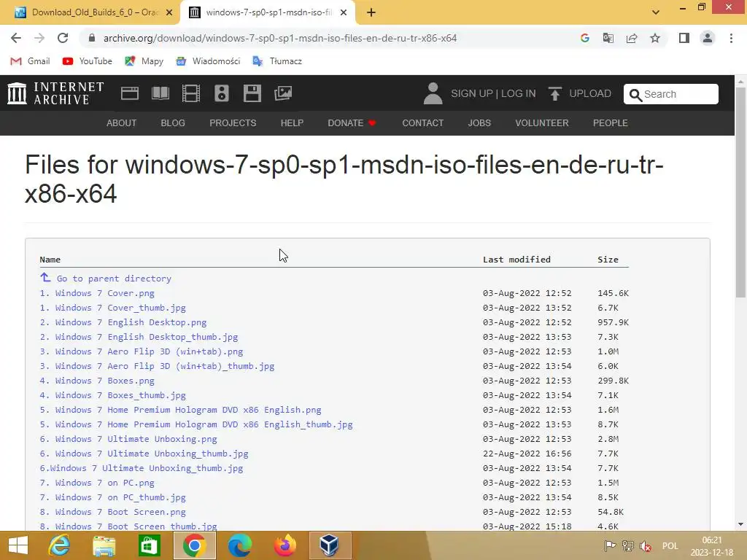Open 3. Windows 7 Aero Flip 3D (win+tab).png
Screen dimensions: 747x560
pyautogui.click(x=142, y=351)
